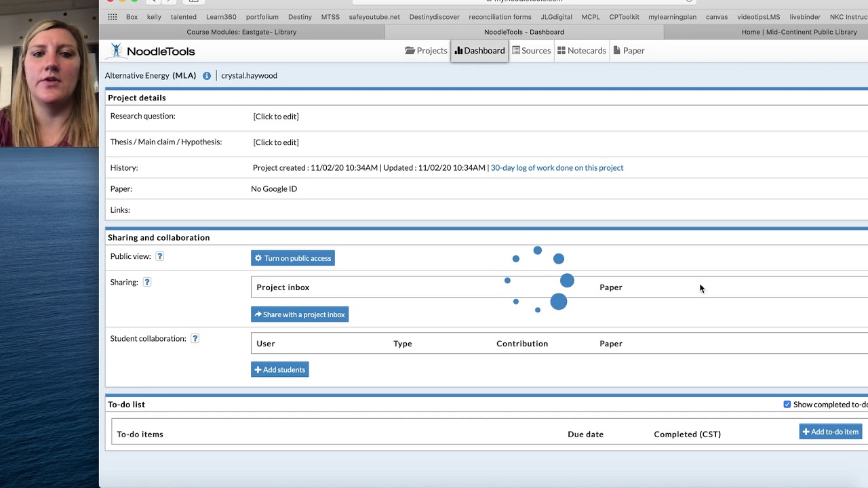Click the Completed (CST) column header
The height and width of the screenshot is (488, 868).
687,434
